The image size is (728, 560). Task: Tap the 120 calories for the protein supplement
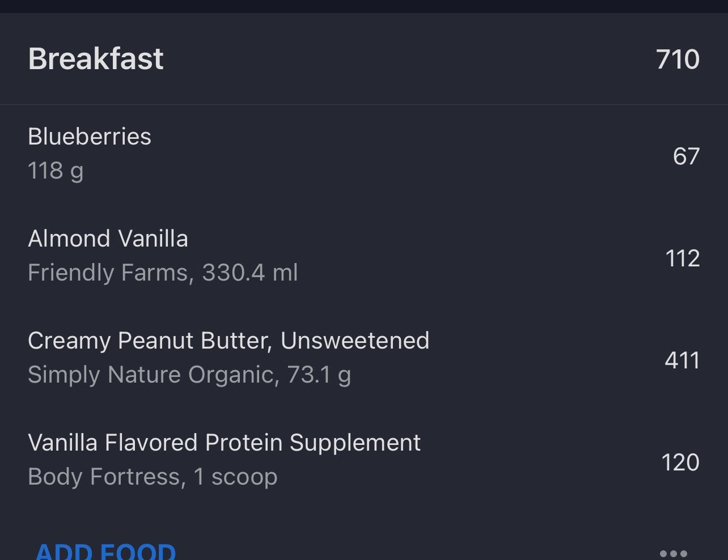point(680,462)
